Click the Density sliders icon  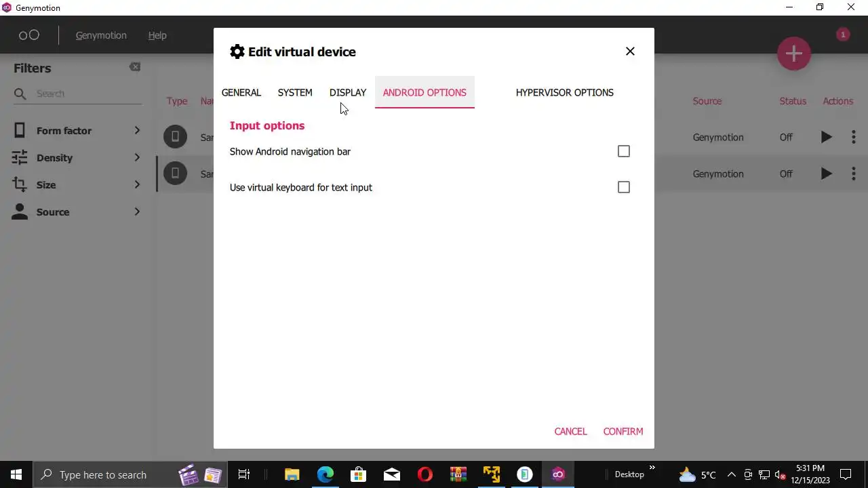point(20,157)
